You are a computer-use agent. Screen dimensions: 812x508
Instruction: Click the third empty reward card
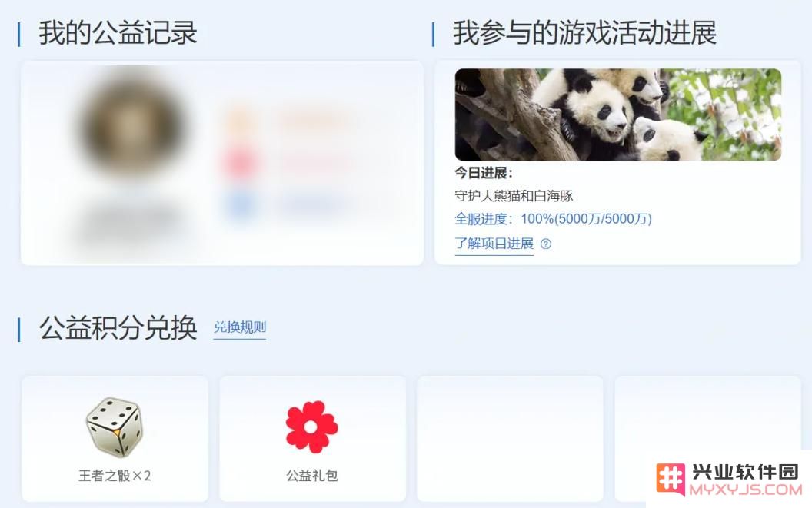(x=510, y=439)
